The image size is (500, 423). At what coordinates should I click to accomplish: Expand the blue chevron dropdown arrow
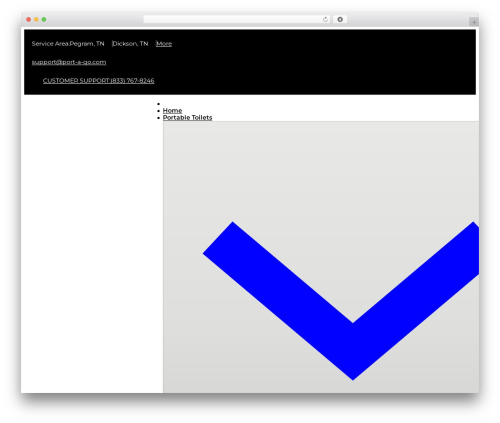[341, 301]
